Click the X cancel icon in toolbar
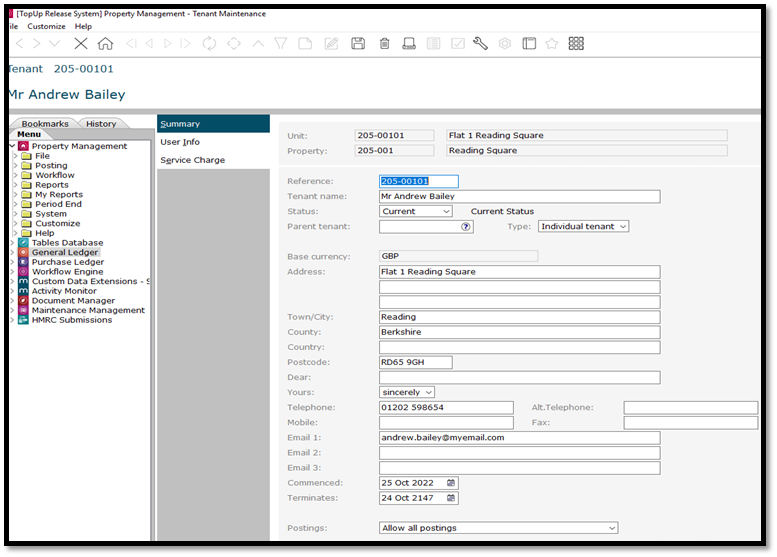Screen dimensions: 777x557 point(81,44)
